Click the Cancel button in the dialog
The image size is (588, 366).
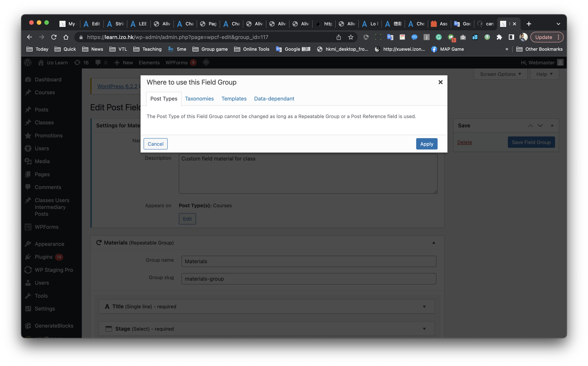156,144
